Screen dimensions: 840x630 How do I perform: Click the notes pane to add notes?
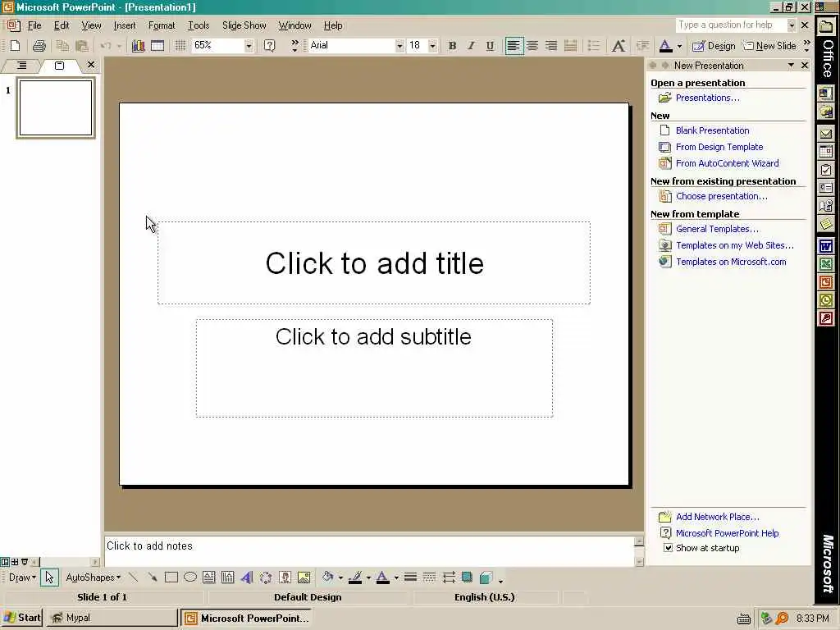pyautogui.click(x=369, y=550)
